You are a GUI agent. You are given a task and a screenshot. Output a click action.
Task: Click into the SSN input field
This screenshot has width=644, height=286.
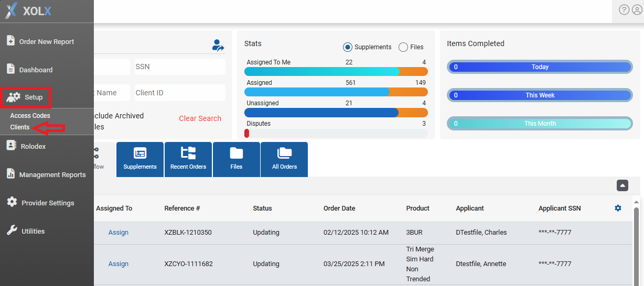click(x=180, y=67)
